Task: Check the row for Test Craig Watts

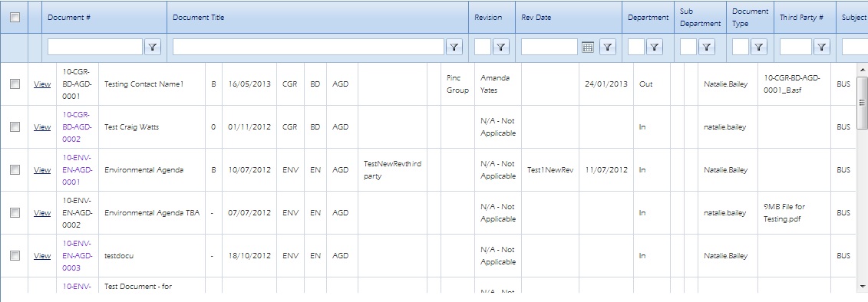Action: coord(15,127)
